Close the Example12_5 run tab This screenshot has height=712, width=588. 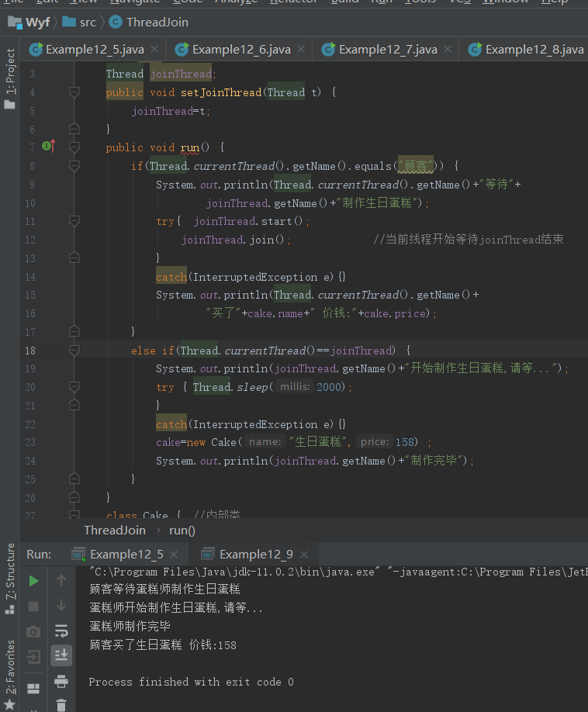tap(174, 555)
